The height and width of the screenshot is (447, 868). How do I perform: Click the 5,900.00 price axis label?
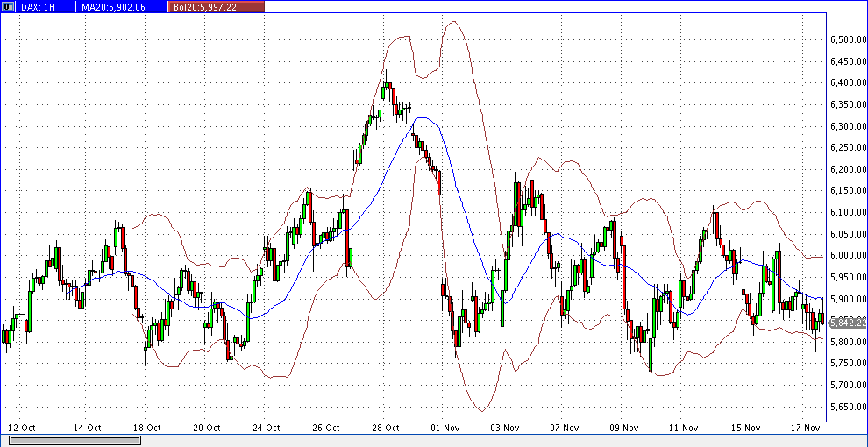848,299
